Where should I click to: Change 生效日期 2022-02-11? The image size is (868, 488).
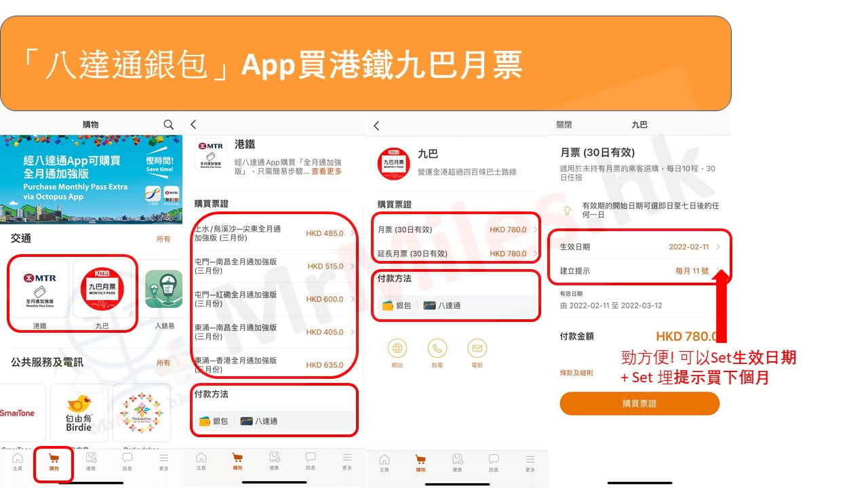click(x=640, y=247)
